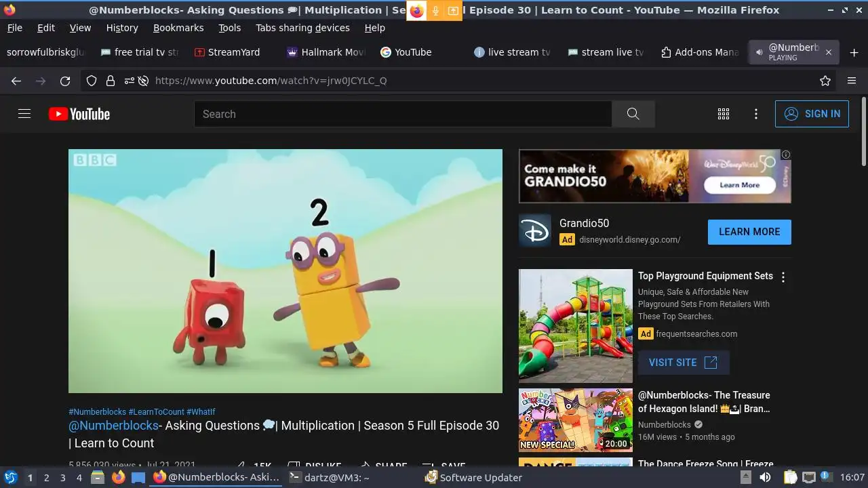
Task: Open the clipboard tray icon
Action: [x=790, y=477]
